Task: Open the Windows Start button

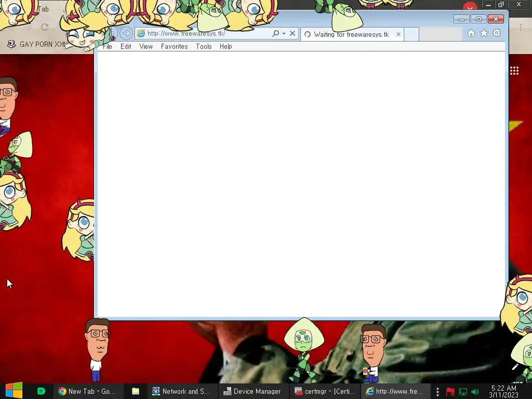Action: 14,391
